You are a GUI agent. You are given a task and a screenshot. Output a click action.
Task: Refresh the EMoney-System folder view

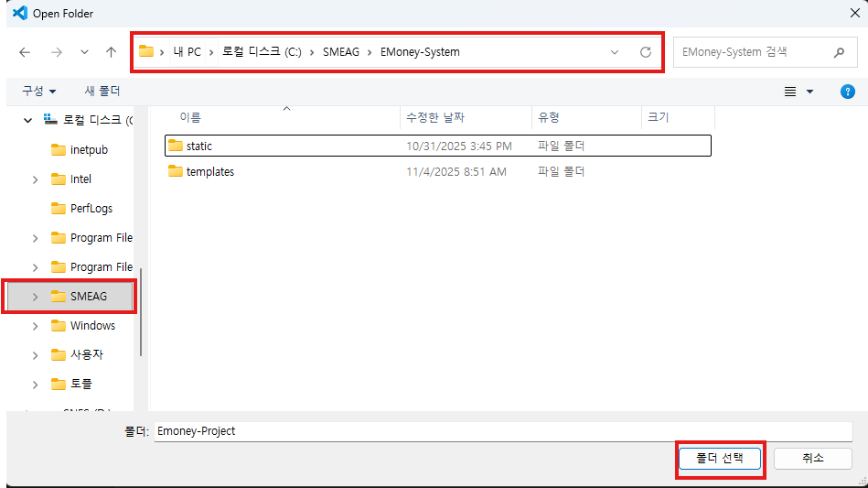click(646, 52)
